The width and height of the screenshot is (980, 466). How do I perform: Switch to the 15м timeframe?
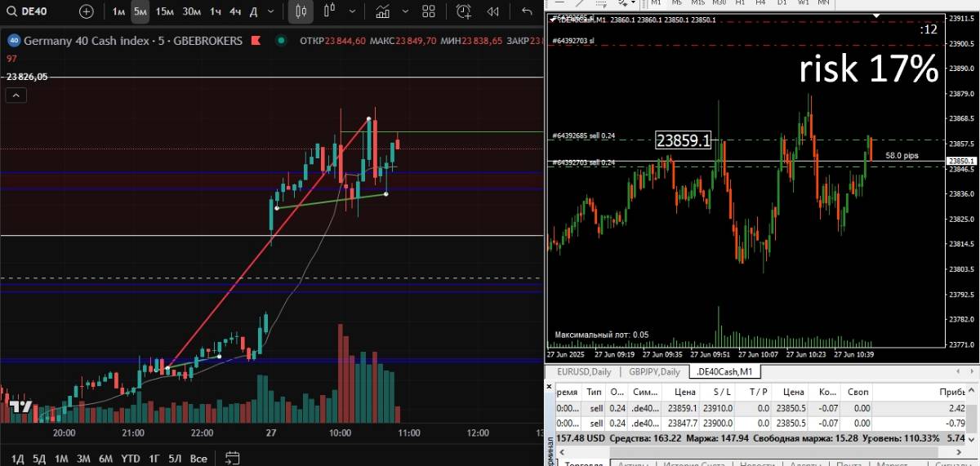164,11
